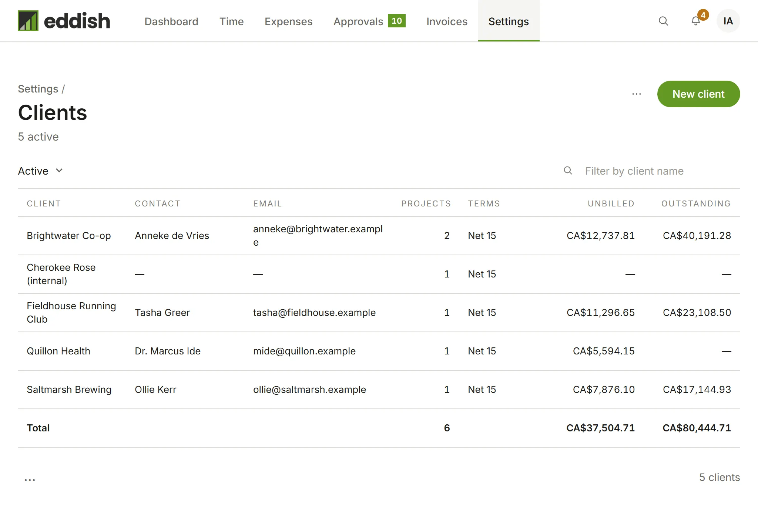The image size is (758, 532).
Task: Open the more options ellipsis beside New client
Action: click(637, 94)
